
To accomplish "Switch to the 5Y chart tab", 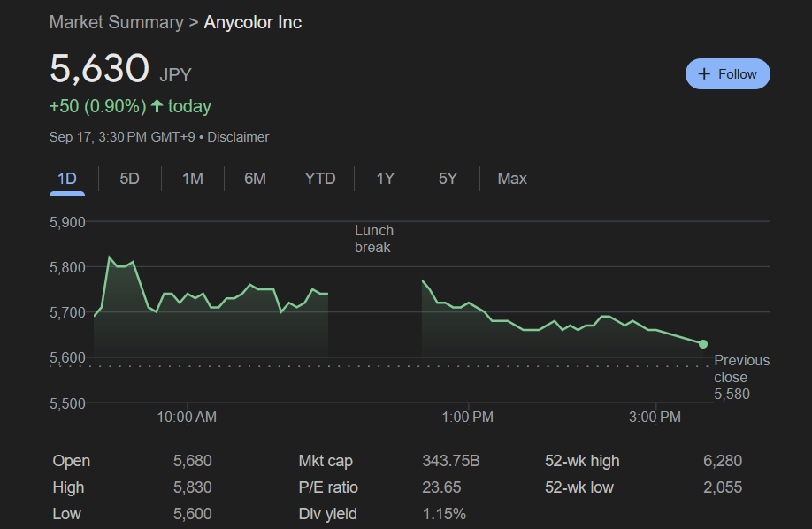I will pos(448,179).
